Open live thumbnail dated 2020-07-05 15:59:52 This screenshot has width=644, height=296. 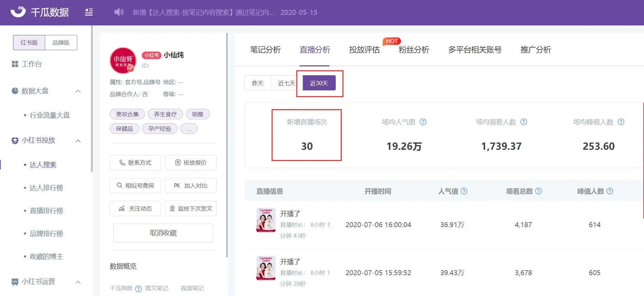tap(266, 268)
